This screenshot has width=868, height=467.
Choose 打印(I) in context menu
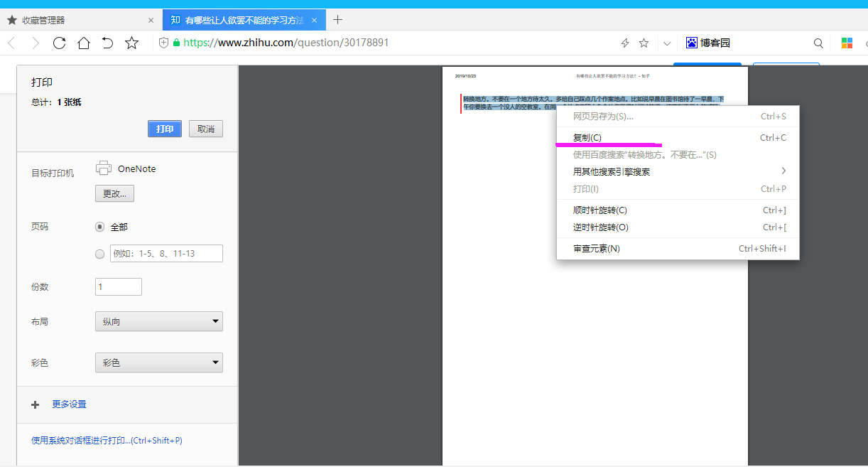point(678,189)
